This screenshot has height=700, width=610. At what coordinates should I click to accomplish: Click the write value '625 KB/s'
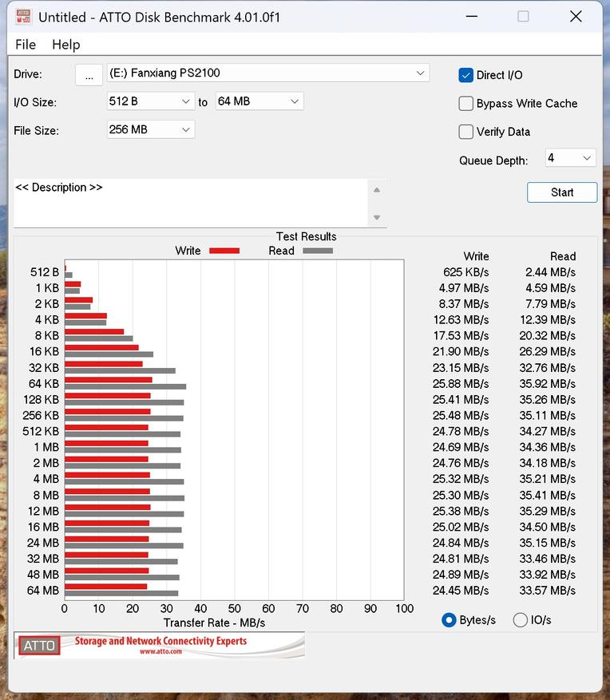(x=465, y=272)
